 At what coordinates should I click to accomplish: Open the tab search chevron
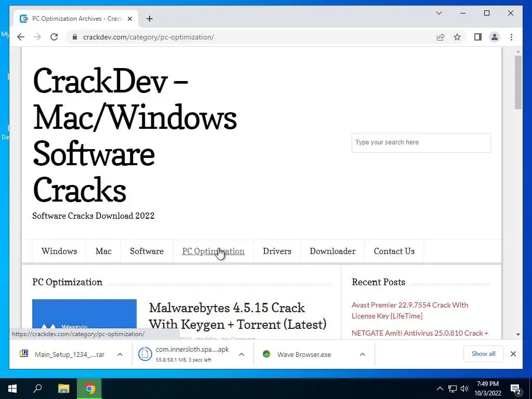(438, 13)
